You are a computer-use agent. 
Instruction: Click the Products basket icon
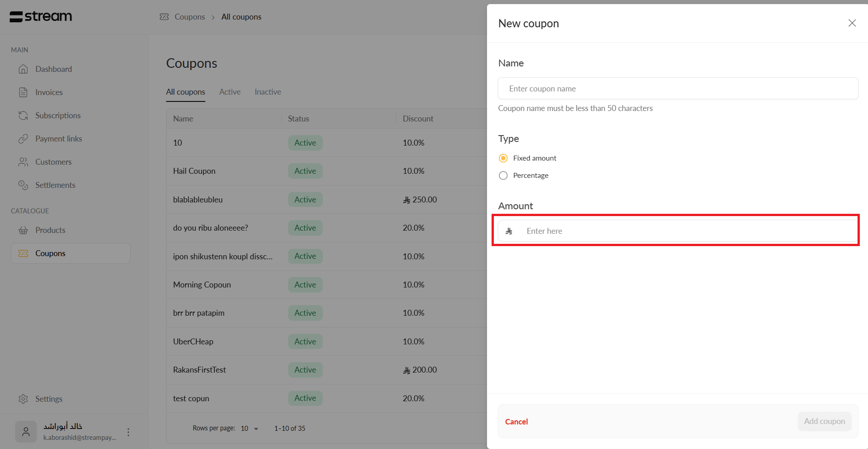23,230
